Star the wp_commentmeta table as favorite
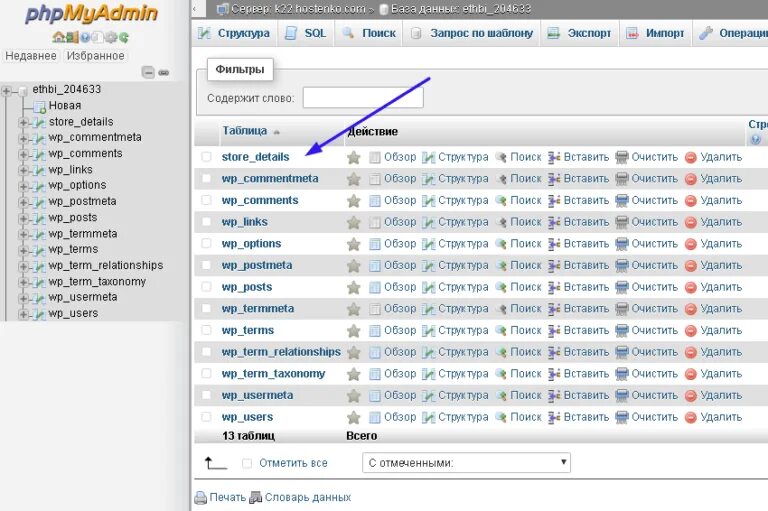Viewport: 768px width, 511px height. (354, 179)
